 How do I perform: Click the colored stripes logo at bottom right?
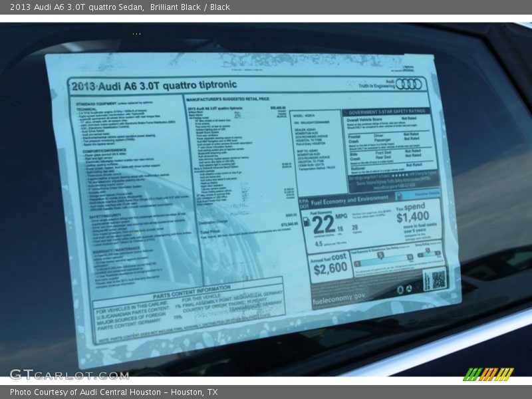488,374
